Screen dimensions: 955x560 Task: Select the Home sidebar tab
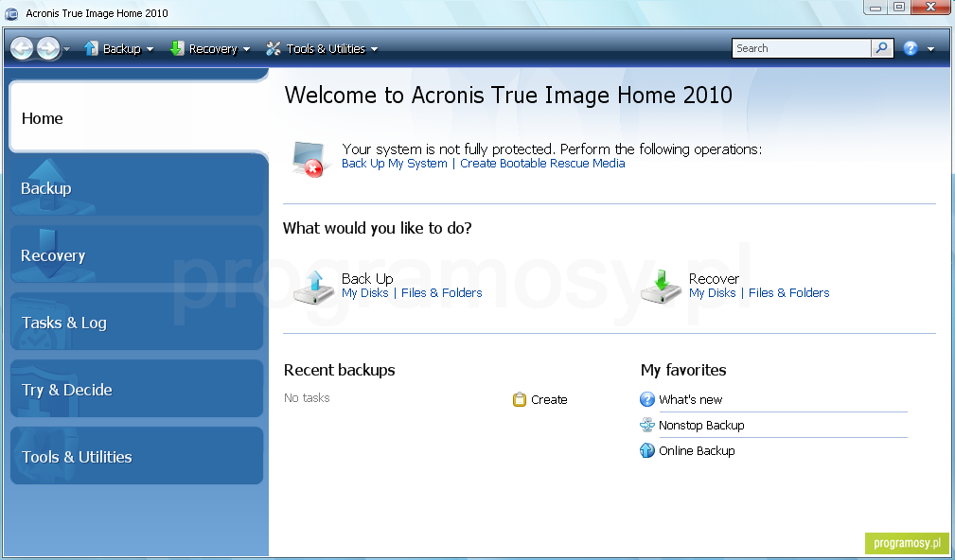coord(139,117)
